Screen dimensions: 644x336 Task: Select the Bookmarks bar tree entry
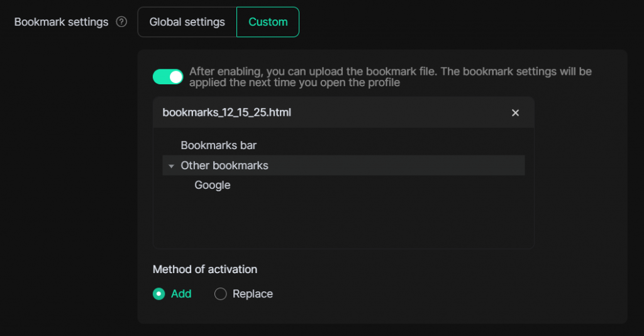click(x=218, y=145)
